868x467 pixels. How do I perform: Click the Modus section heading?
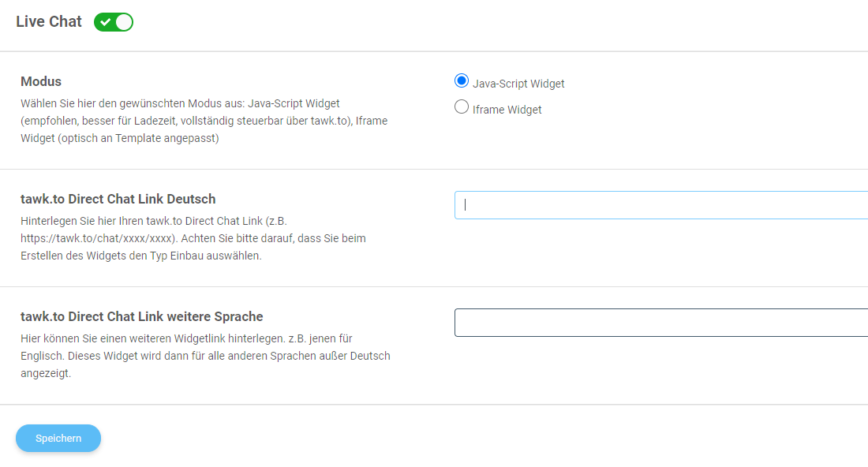(41, 81)
